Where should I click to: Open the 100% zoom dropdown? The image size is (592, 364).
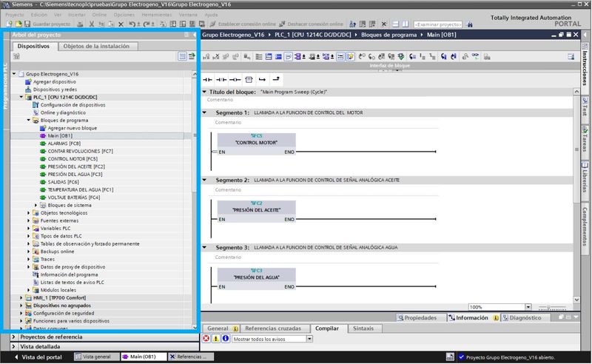point(528,307)
